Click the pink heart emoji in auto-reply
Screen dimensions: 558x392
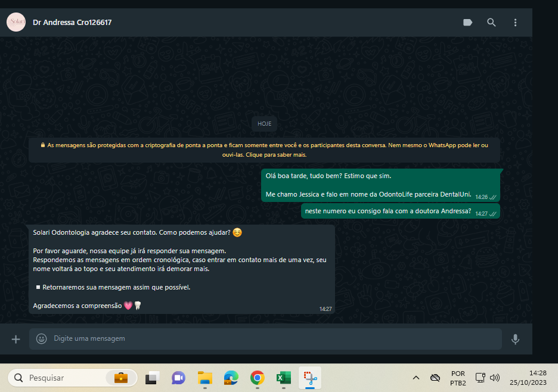[128, 306]
